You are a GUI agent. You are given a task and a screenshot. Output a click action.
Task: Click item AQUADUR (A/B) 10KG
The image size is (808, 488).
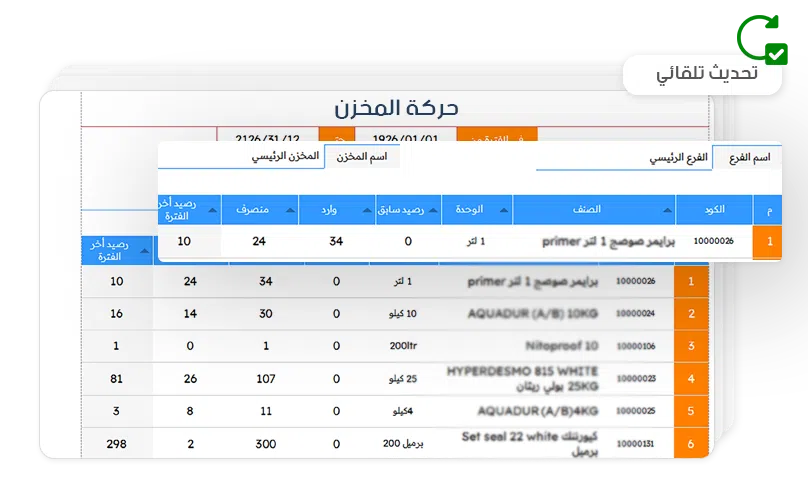coord(533,313)
